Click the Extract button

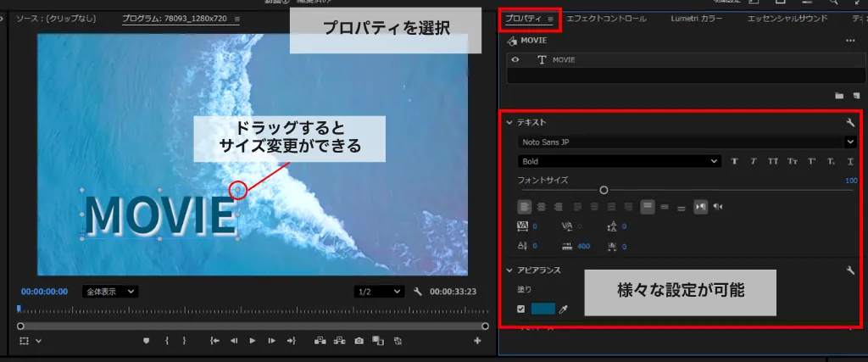coord(339,341)
